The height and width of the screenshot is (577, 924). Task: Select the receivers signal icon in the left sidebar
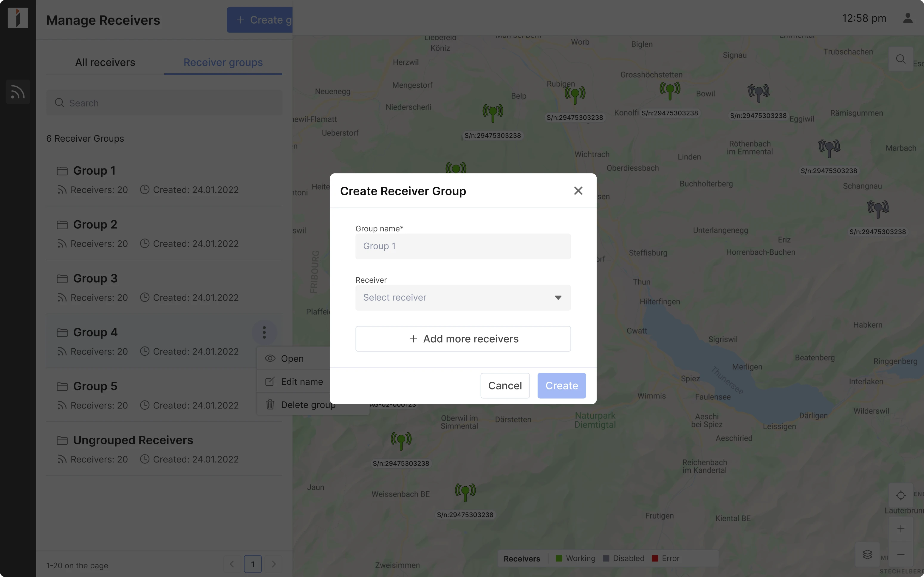pos(18,92)
